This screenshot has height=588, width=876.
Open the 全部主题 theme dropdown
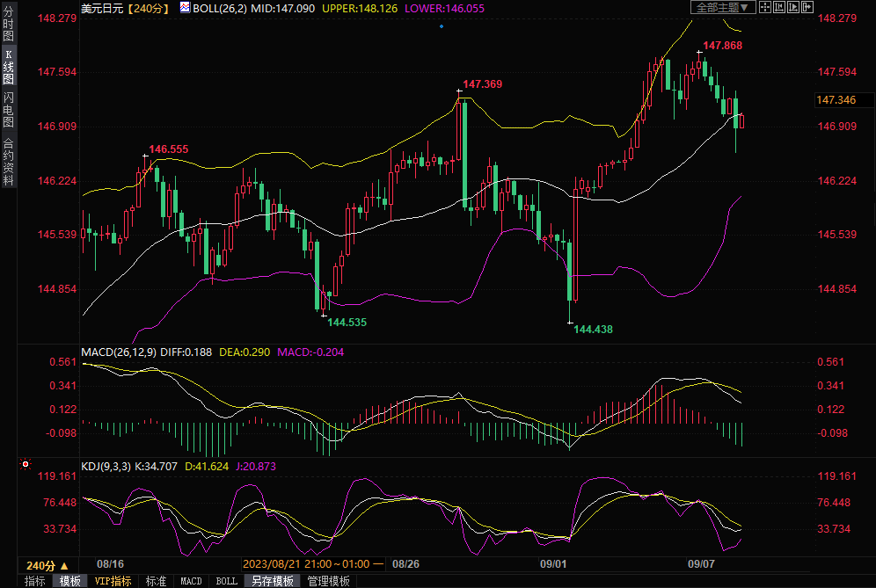point(723,7)
